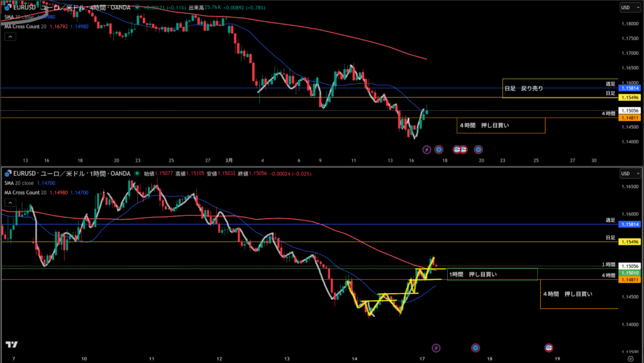Open the USD currency dropdown on the lower chart

629,173
